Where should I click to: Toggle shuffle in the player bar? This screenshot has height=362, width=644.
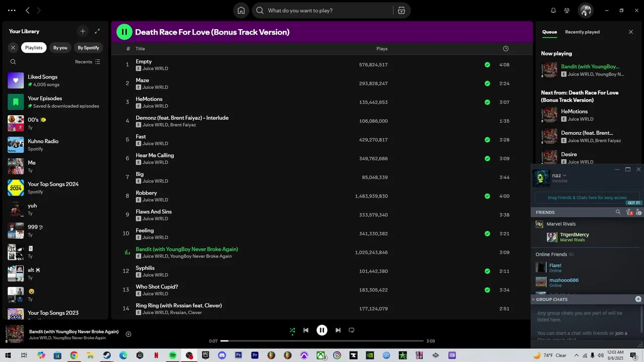(x=292, y=330)
